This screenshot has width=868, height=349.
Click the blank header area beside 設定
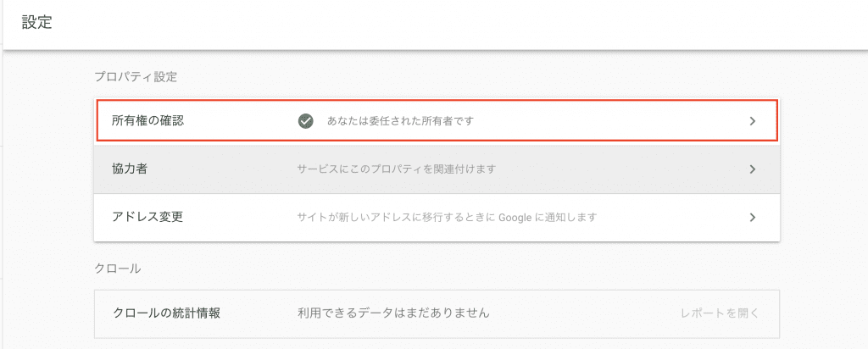(x=442, y=23)
